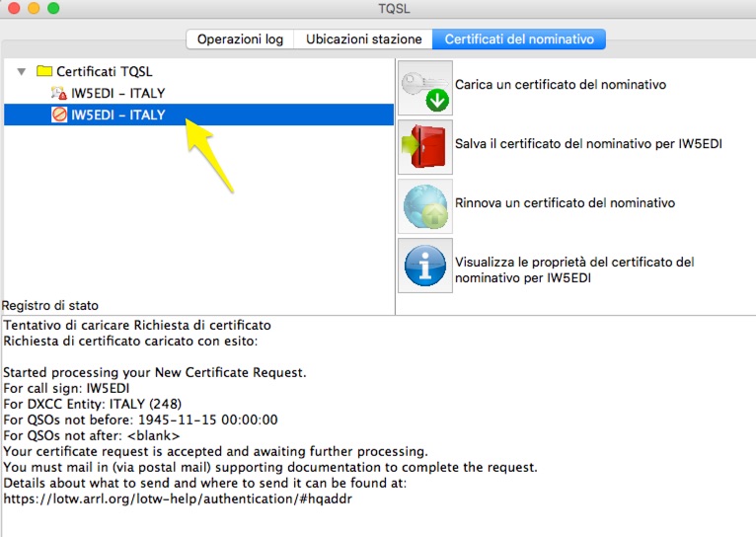Open the Ubicazioni stazione tab
This screenshot has width=756, height=537.
point(364,39)
